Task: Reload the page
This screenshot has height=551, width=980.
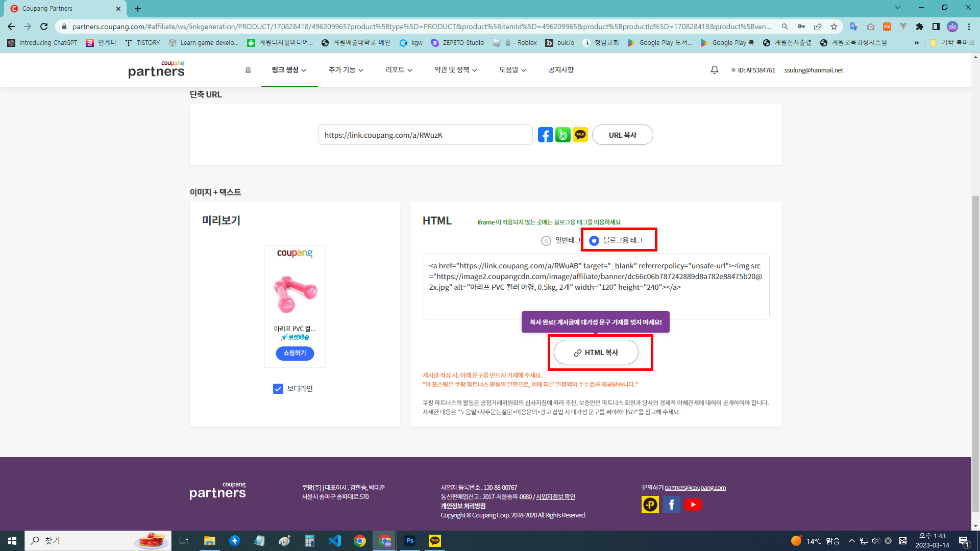Action: (x=44, y=27)
